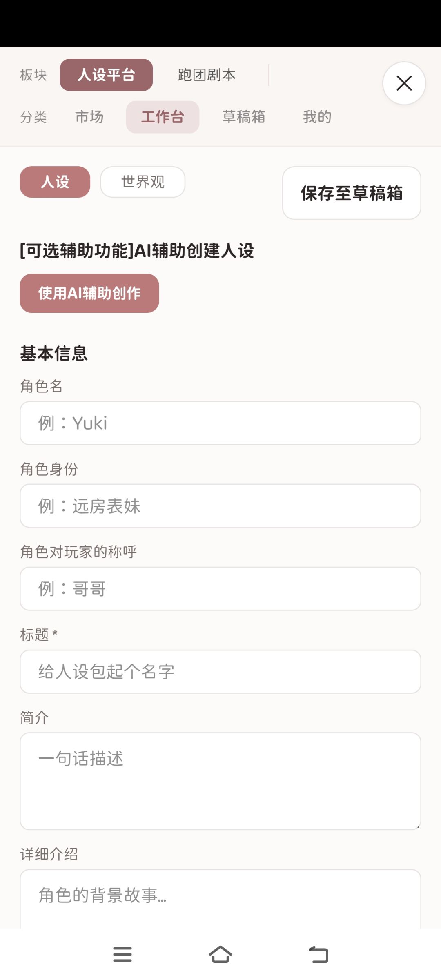Start 使用AI辅助创作
The image size is (441, 980).
pos(89,293)
